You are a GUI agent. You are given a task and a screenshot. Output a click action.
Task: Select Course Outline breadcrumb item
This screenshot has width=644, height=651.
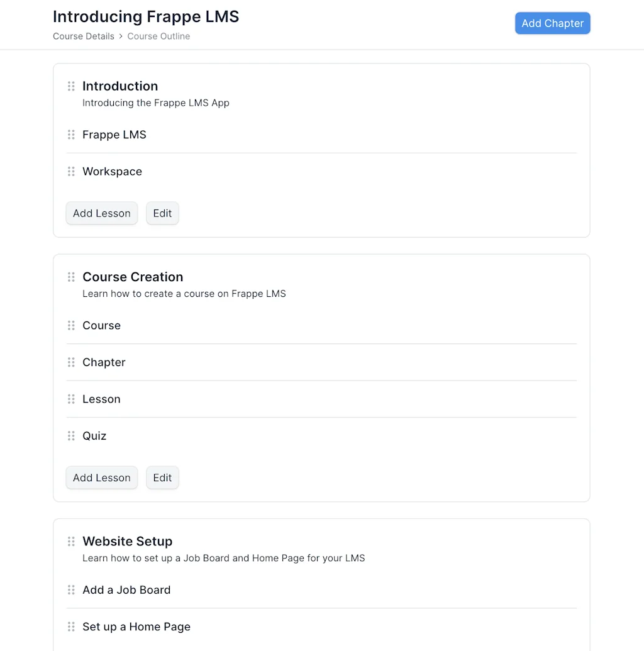(158, 36)
